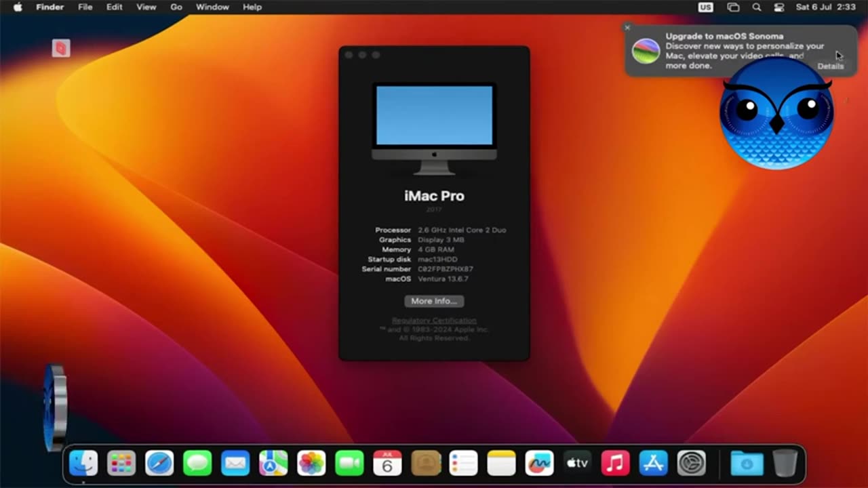Click Upgrade to macOS Sonoma title
Screen dimensions: 868x488
click(x=724, y=36)
